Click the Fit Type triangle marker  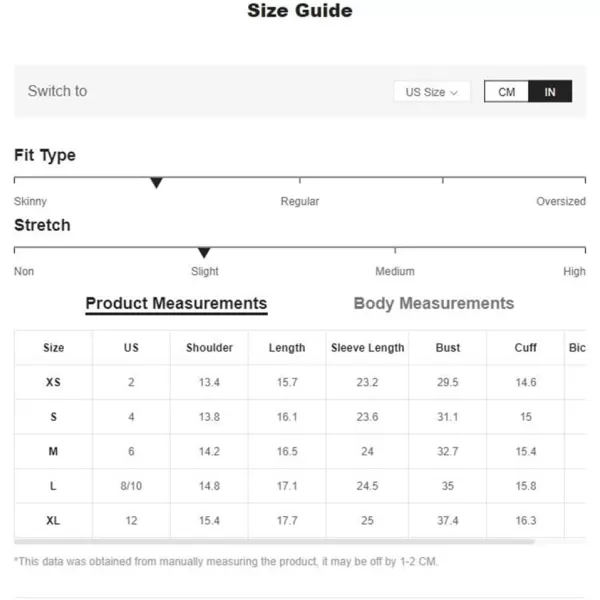[156, 183]
